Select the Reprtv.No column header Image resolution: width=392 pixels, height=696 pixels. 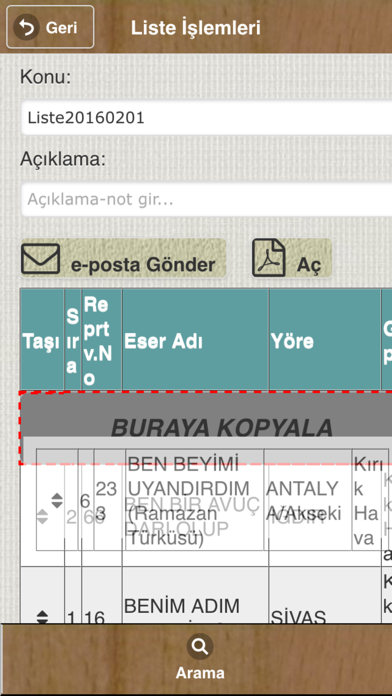tap(102, 339)
